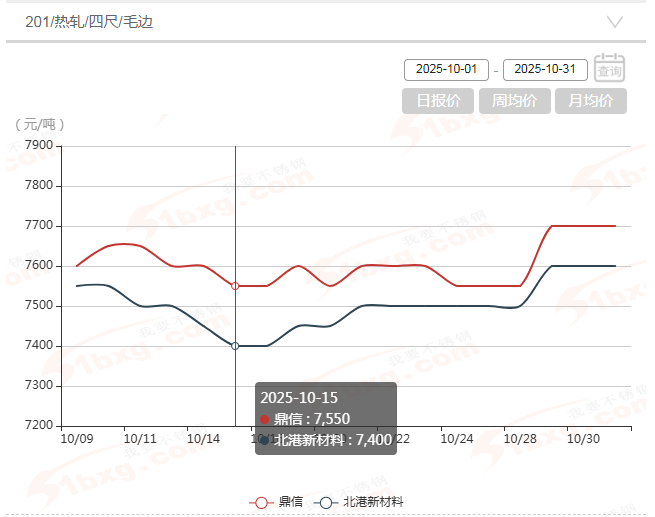Open the end date 2025-10-31 field

[545, 70]
